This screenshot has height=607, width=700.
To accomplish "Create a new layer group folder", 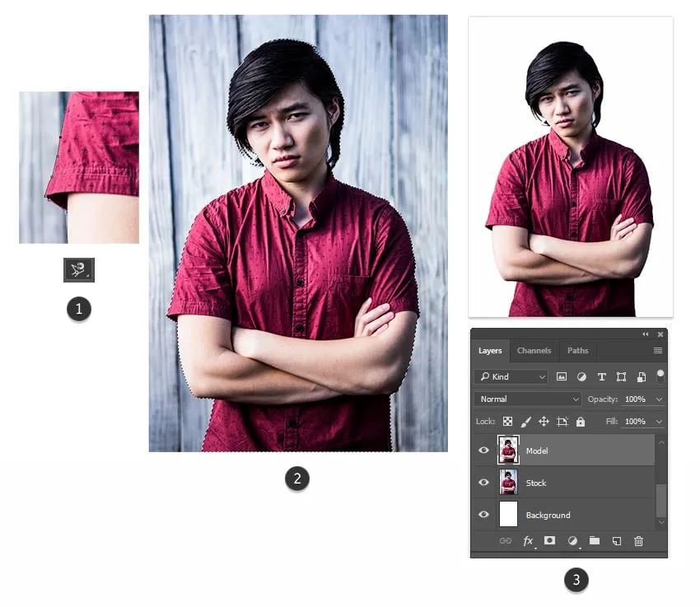I will click(595, 541).
